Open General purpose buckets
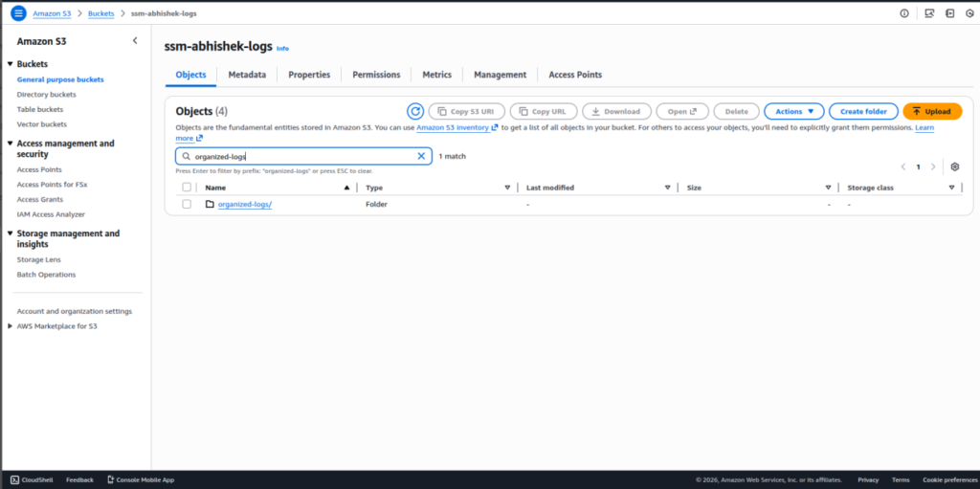This screenshot has height=489, width=980. [x=60, y=79]
